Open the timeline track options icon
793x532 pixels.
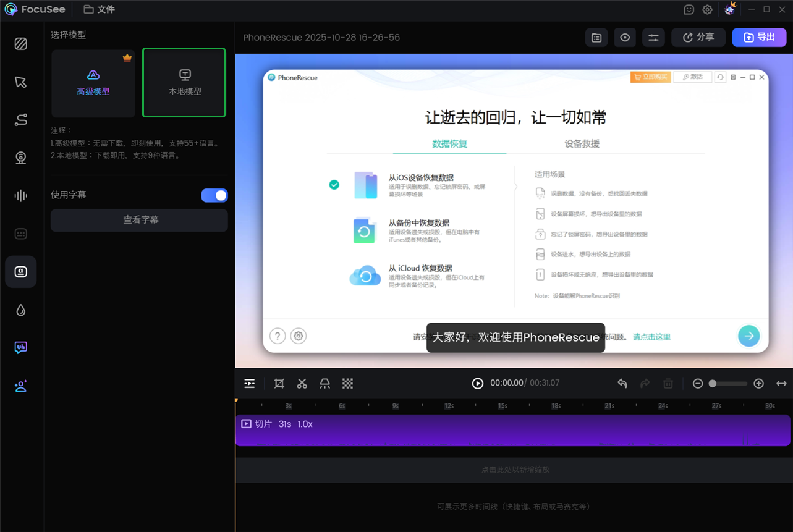tap(250, 384)
